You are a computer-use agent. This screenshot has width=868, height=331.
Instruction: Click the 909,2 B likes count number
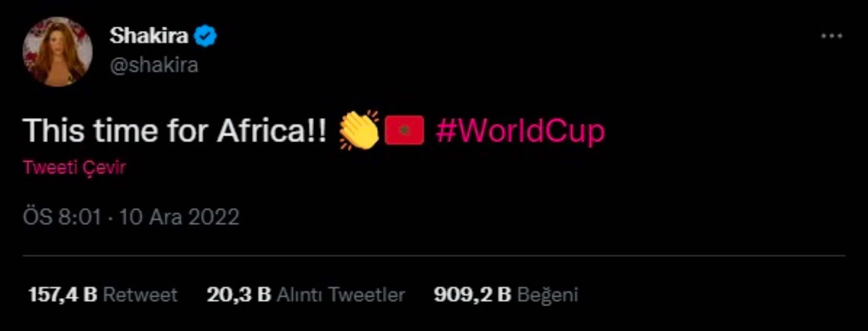(473, 295)
